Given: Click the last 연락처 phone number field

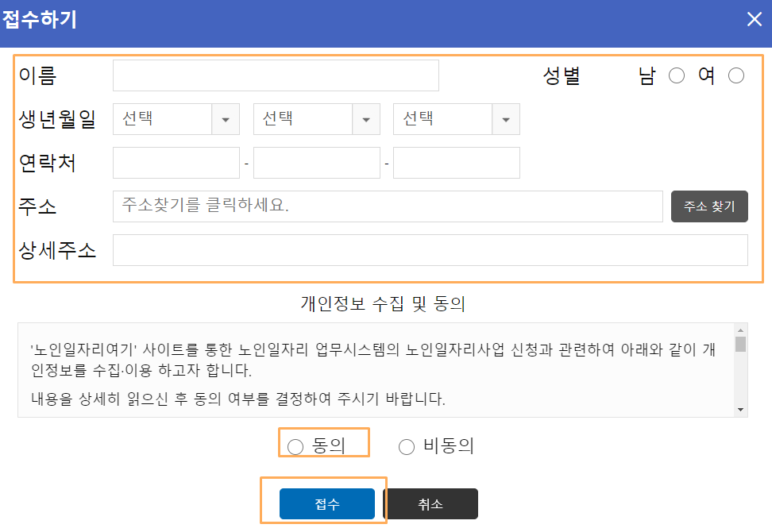Looking at the screenshot, I should (457, 163).
